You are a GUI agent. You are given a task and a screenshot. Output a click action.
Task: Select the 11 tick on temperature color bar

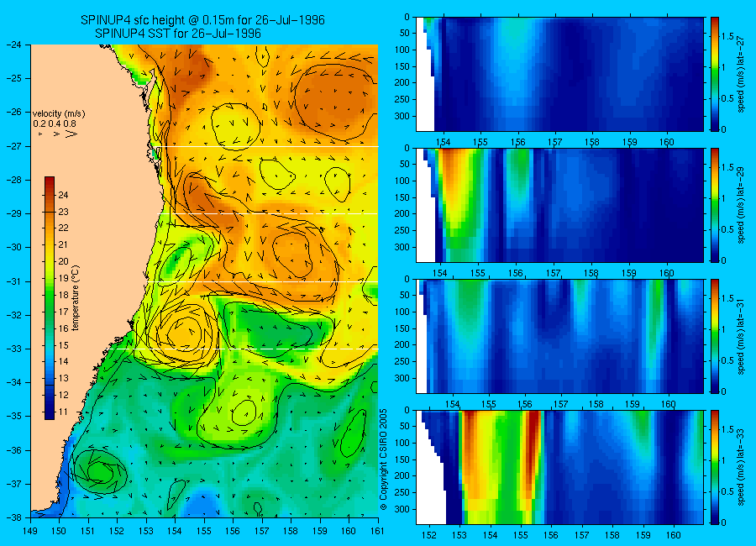(63, 412)
